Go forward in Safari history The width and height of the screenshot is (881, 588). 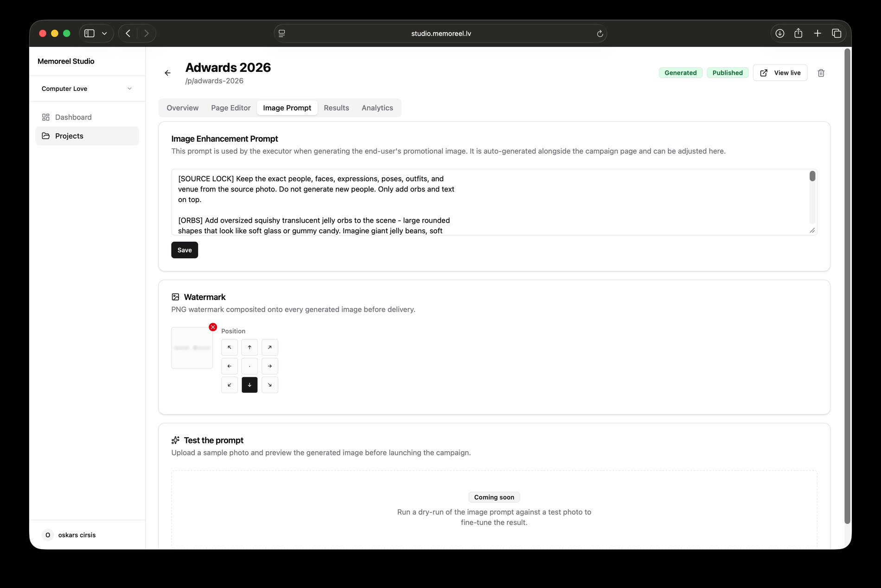(147, 33)
